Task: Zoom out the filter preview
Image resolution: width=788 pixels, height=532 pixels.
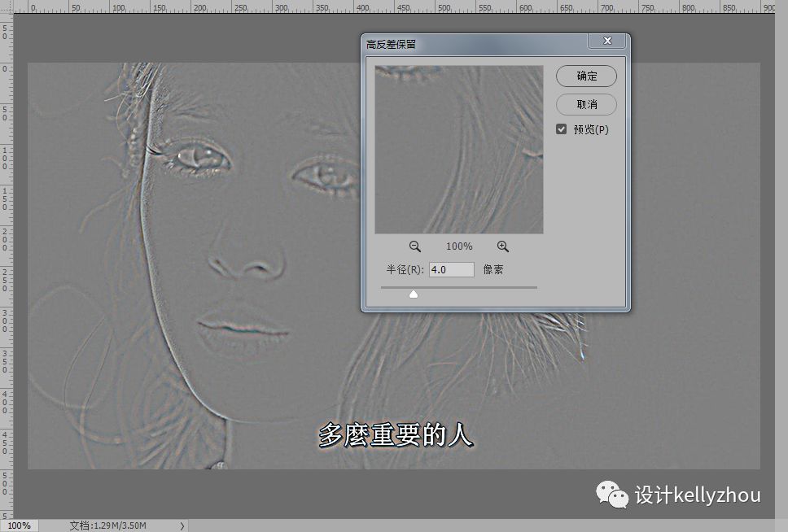Action: (414, 246)
